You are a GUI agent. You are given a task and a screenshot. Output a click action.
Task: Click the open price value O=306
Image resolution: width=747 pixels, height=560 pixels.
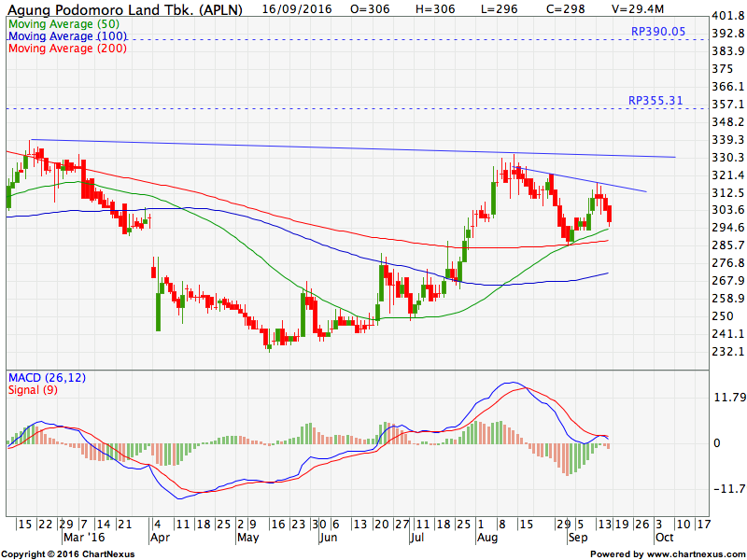(370, 8)
